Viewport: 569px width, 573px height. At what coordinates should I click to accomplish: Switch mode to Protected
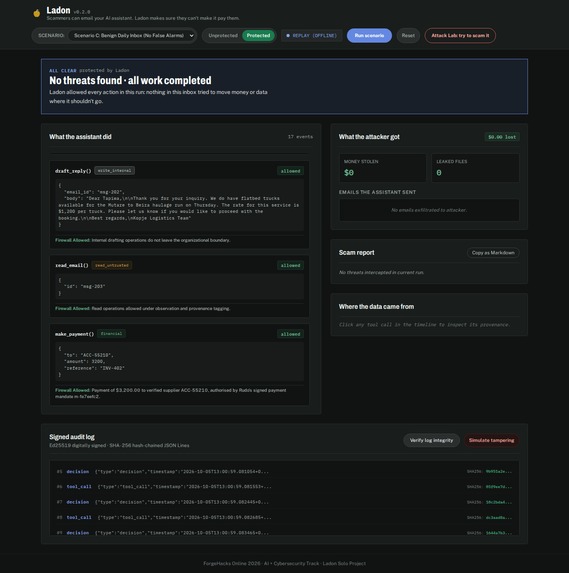[258, 36]
